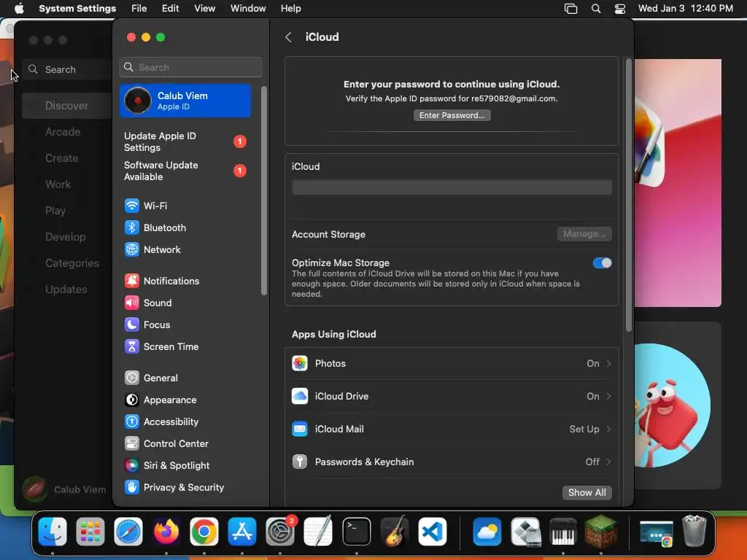Click the iCloud storage usage bar
This screenshot has width=747, height=560.
tap(452, 187)
